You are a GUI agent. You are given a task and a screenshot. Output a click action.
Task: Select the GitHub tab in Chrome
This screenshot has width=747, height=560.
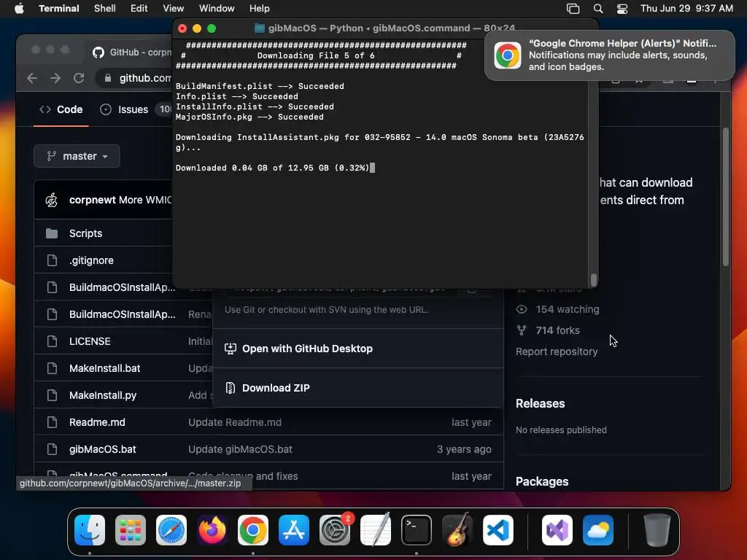pyautogui.click(x=132, y=52)
